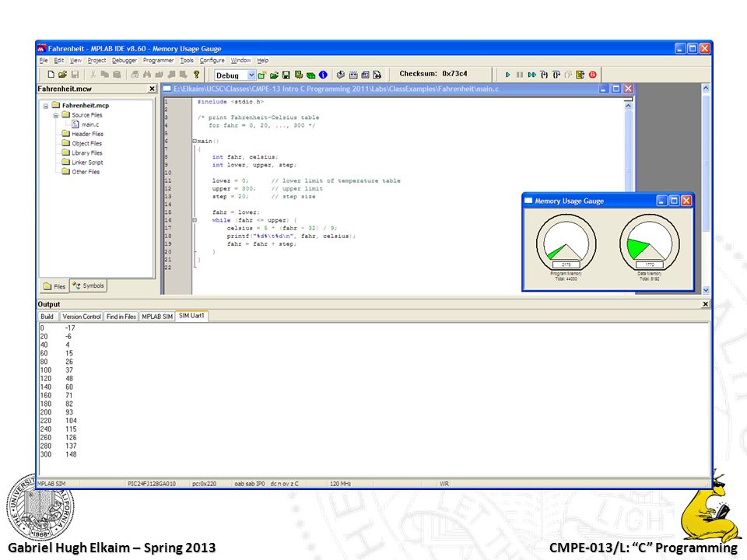Click the Step Into debugger icon
This screenshot has height=560, width=747.
(x=544, y=75)
